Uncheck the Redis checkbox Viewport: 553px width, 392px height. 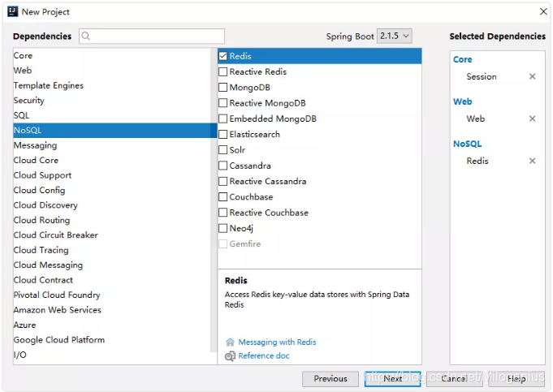pos(222,56)
